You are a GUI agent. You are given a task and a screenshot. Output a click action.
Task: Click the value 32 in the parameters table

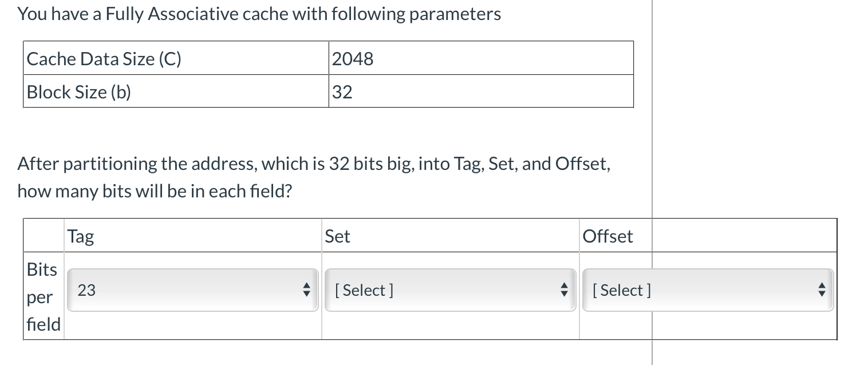pyautogui.click(x=341, y=92)
